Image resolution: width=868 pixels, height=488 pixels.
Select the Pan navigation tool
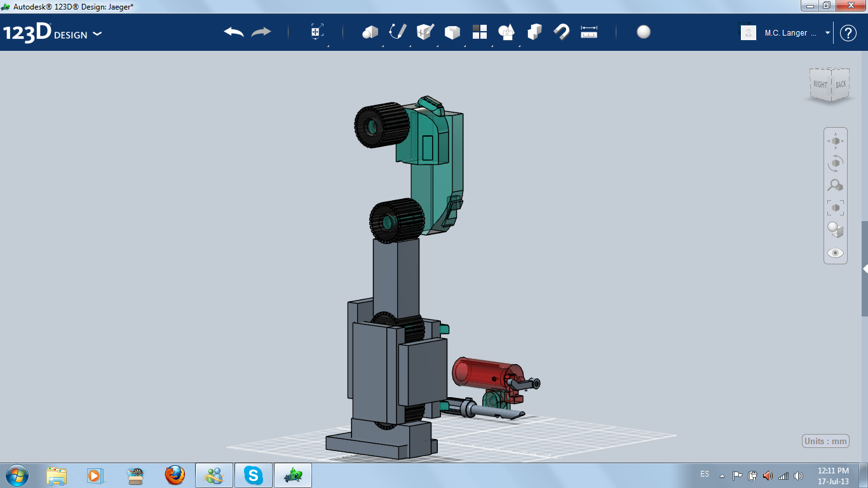836,140
